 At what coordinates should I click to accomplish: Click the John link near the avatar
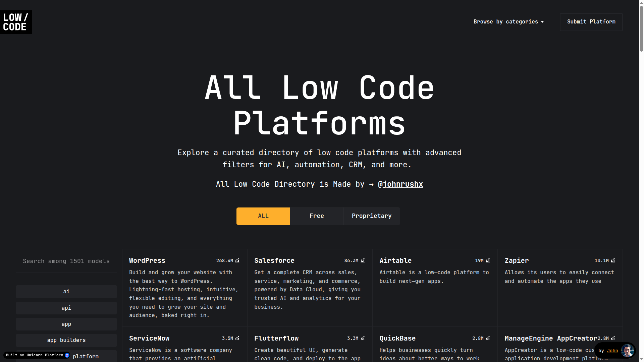coord(612,351)
